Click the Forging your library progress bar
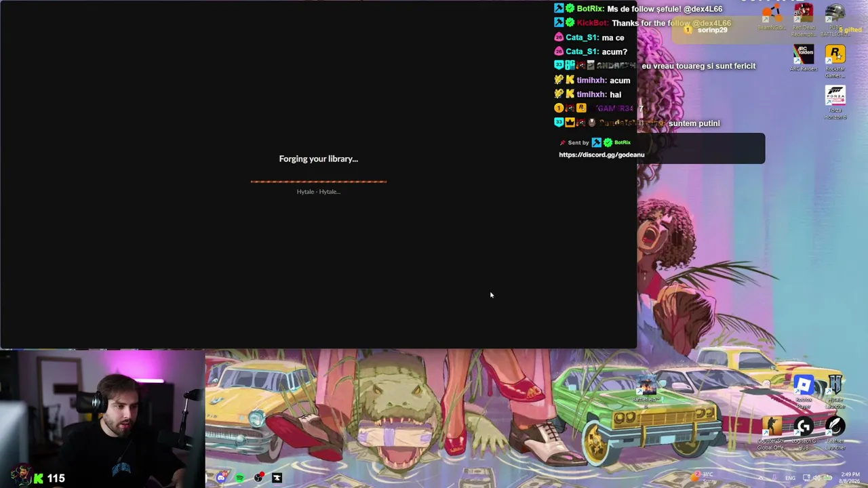 coord(319,182)
